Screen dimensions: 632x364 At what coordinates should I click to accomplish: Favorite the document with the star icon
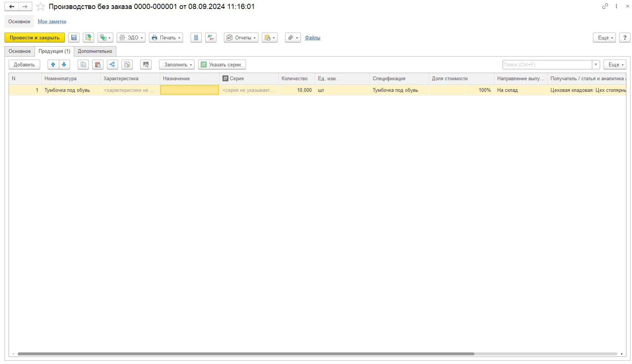(x=41, y=7)
